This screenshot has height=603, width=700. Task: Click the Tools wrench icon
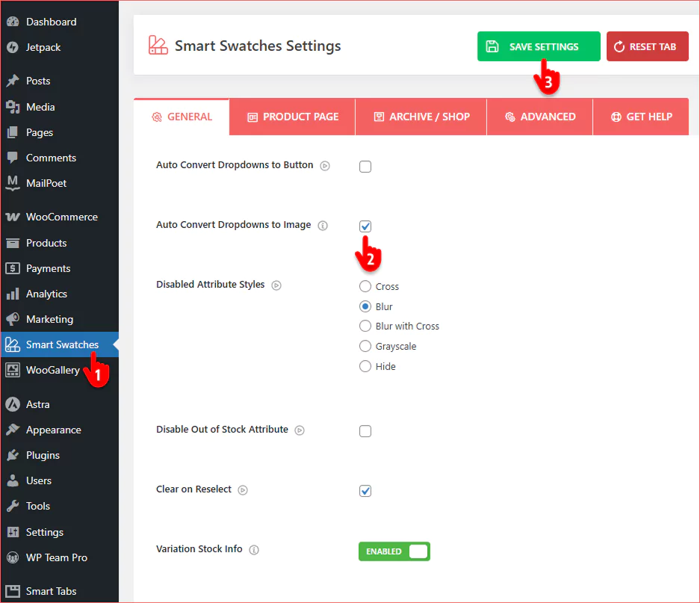coord(13,506)
